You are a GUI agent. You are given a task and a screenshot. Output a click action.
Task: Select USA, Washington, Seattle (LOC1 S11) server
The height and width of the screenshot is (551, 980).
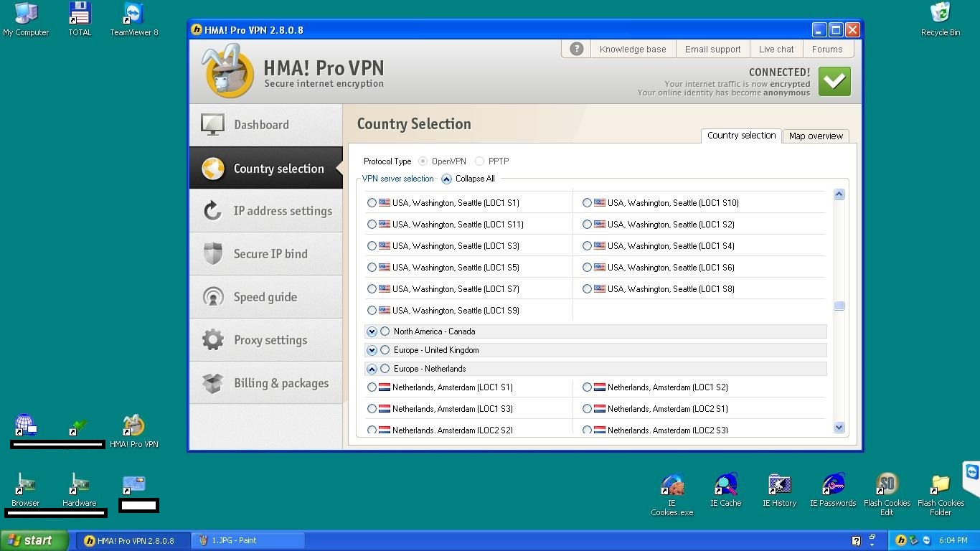[x=372, y=225]
